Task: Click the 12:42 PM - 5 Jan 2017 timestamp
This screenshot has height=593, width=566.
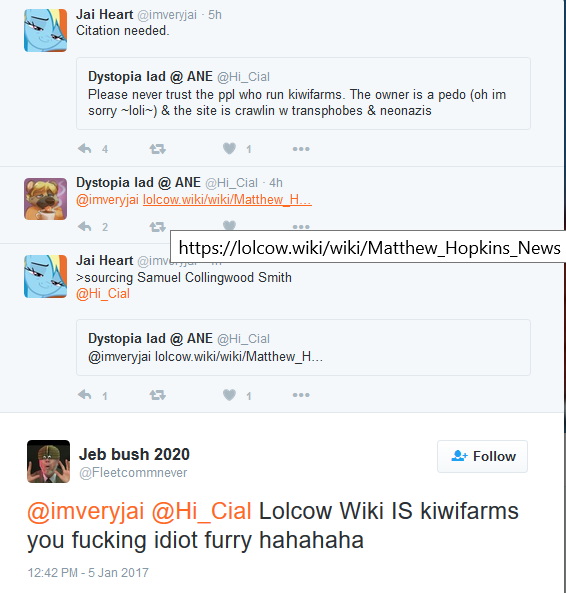Action: point(88,573)
